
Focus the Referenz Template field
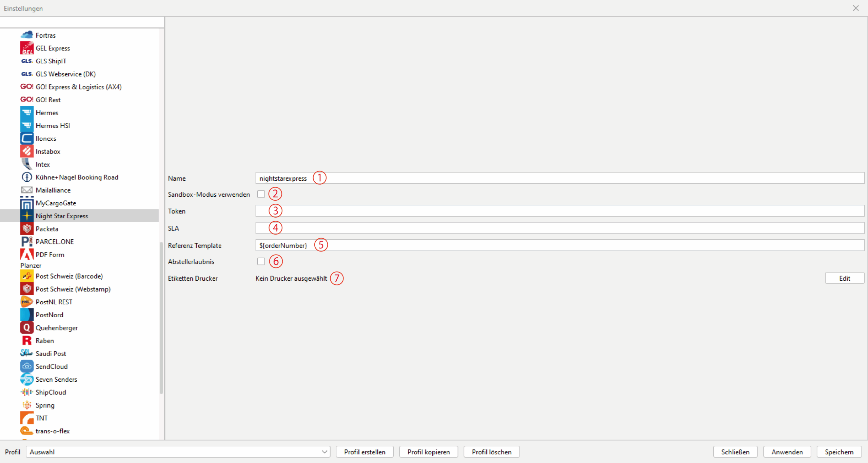[560, 245]
